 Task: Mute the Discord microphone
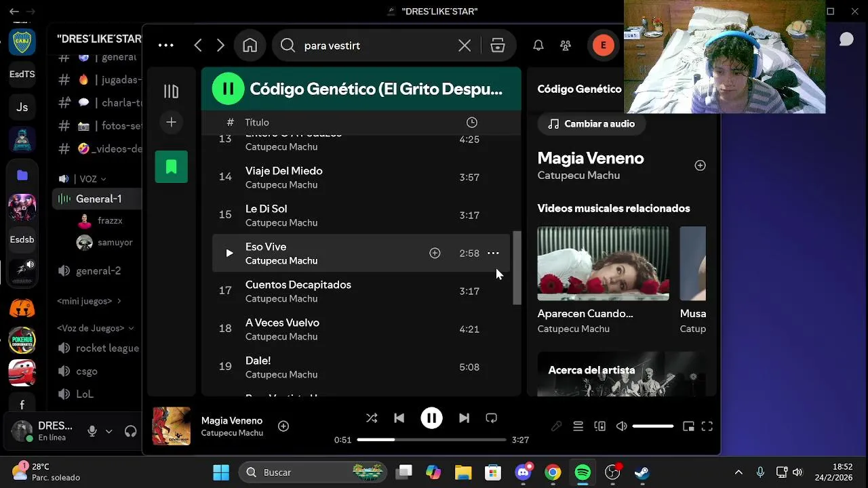click(92, 431)
